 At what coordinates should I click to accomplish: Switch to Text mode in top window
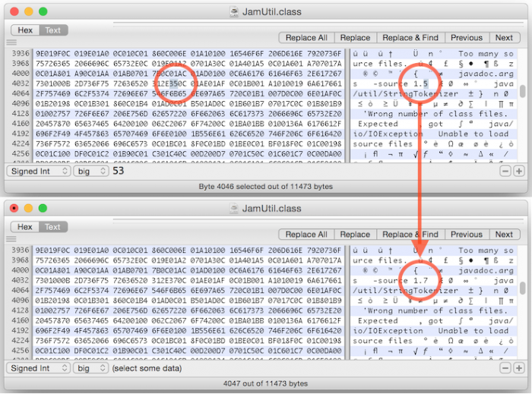pos(53,30)
